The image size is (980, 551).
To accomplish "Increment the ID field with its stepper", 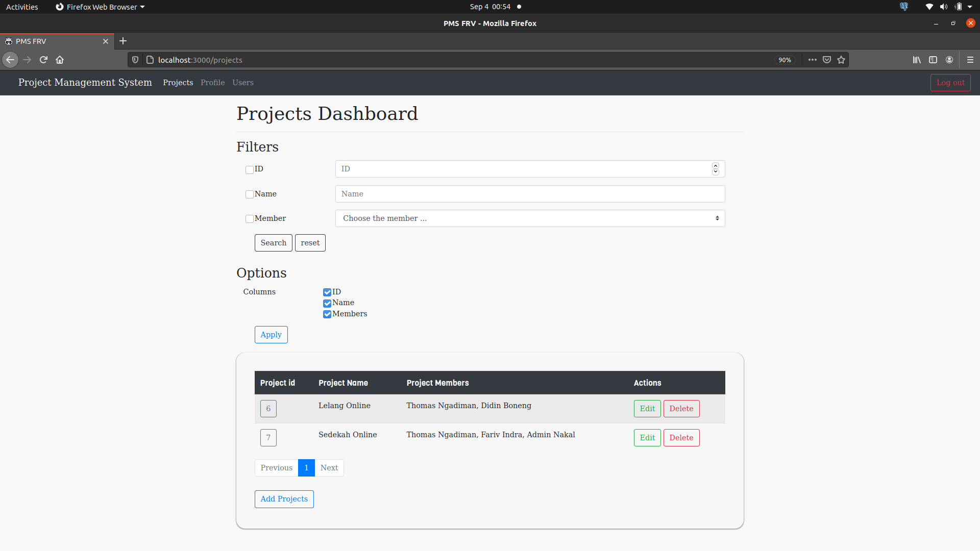I will point(715,166).
